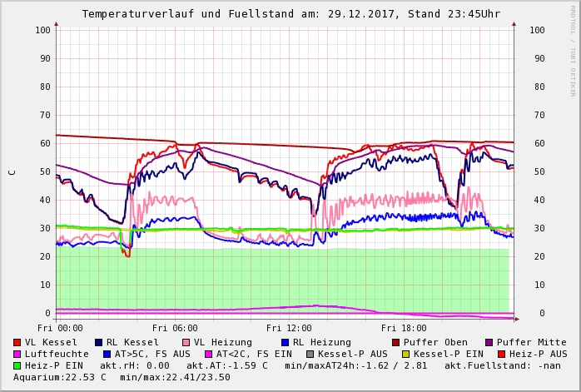
Task: Select the magenta Luftfeuchte legend swatch
Action: click(x=17, y=354)
